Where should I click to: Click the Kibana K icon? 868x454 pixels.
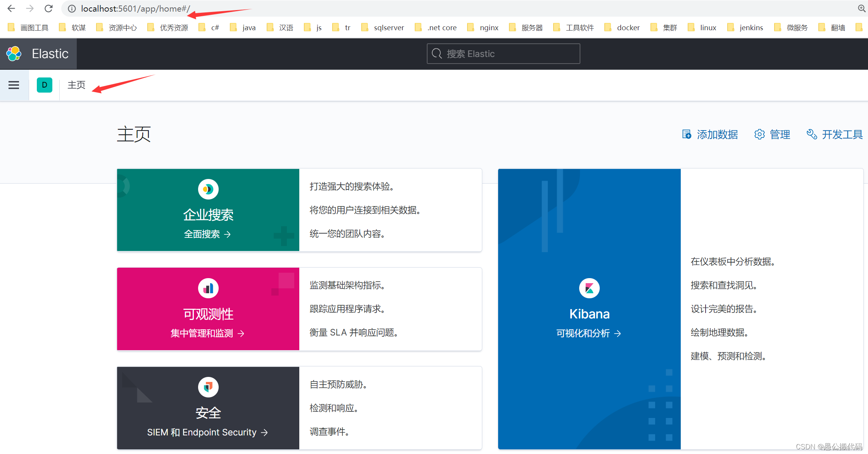(589, 288)
